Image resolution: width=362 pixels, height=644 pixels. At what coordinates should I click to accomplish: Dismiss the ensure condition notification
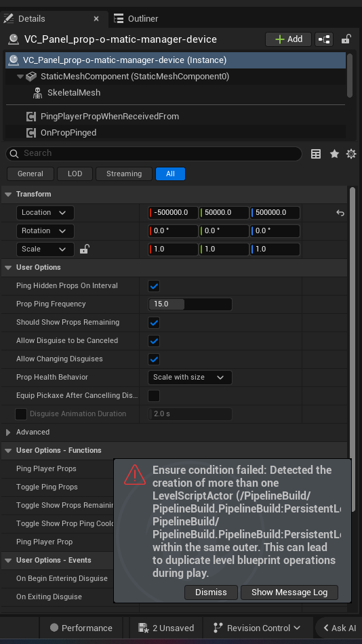[x=211, y=592]
